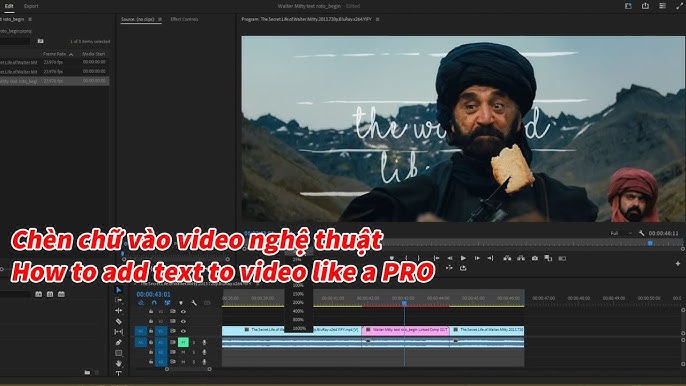686x386 pixels.
Task: Select the Selection arrow tool
Action: [119, 290]
